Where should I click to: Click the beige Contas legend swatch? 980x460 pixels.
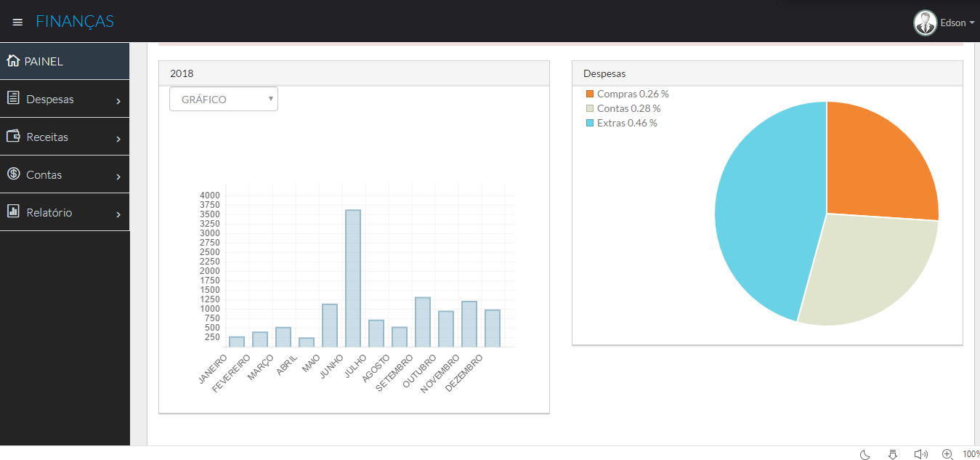pyautogui.click(x=590, y=108)
